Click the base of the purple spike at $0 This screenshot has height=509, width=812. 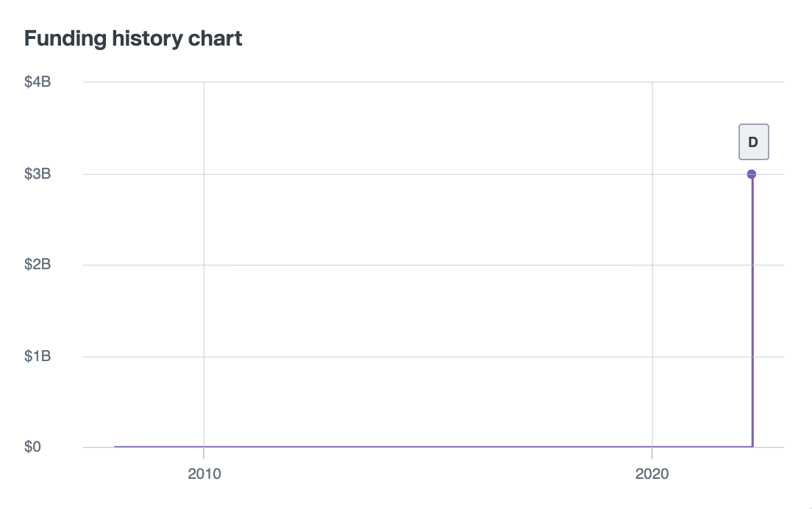752,446
